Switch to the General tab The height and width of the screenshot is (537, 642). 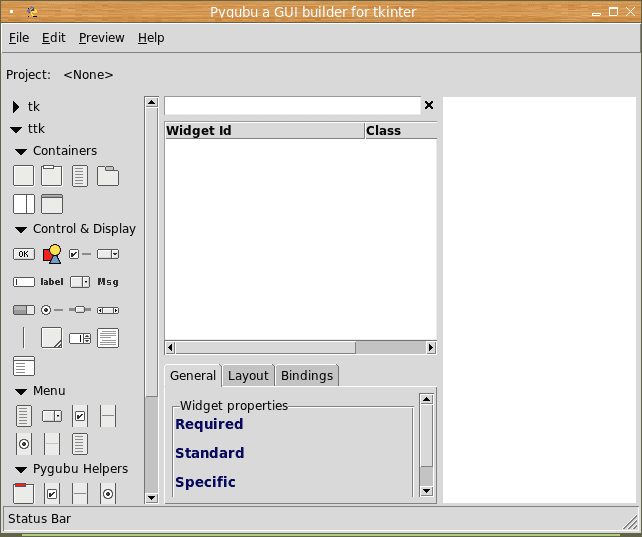[193, 375]
